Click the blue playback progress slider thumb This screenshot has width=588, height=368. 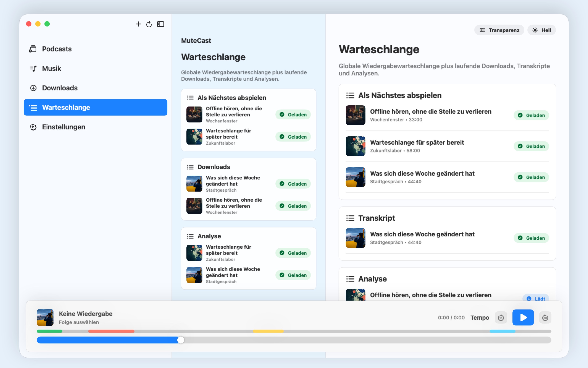[180, 340]
